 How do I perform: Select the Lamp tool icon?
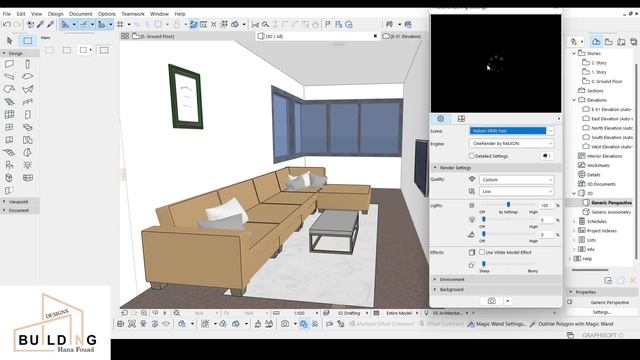coord(27,165)
